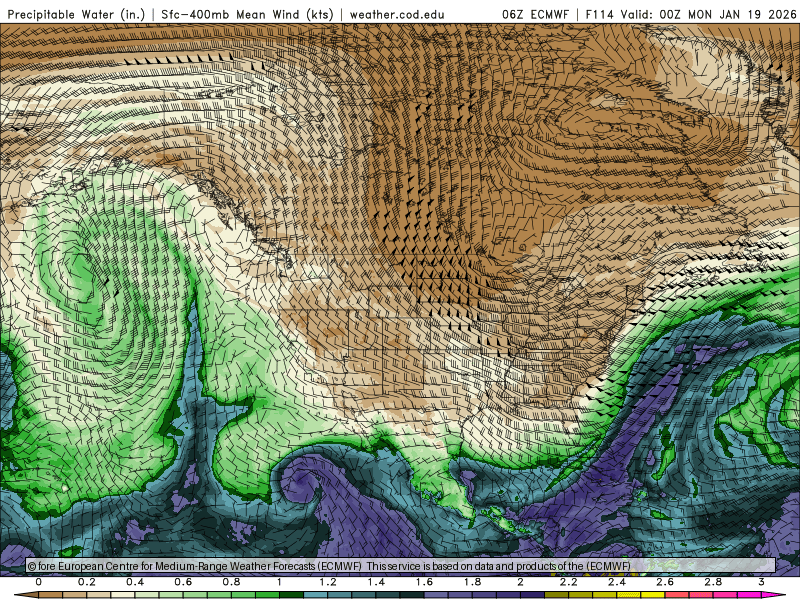The image size is (800, 600).
Task: Click the '1.4' color scale label
Action: (376, 582)
